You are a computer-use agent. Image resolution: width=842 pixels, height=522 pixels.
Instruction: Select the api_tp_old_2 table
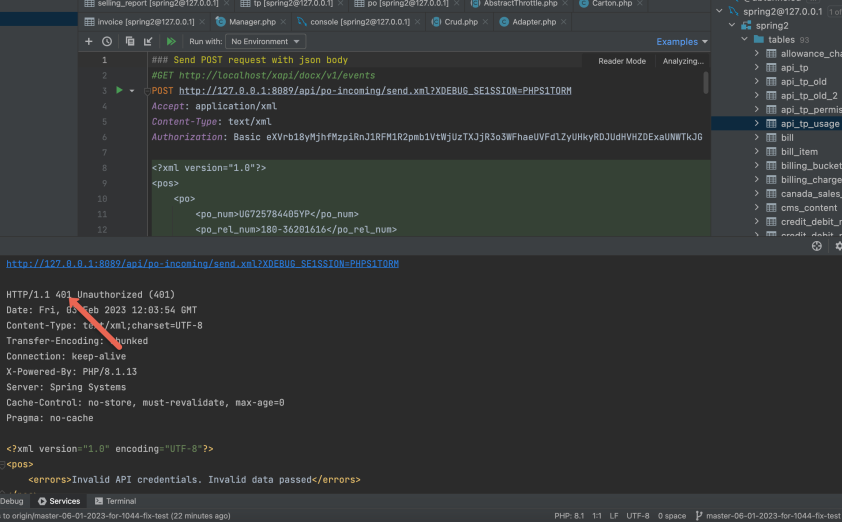click(809, 96)
